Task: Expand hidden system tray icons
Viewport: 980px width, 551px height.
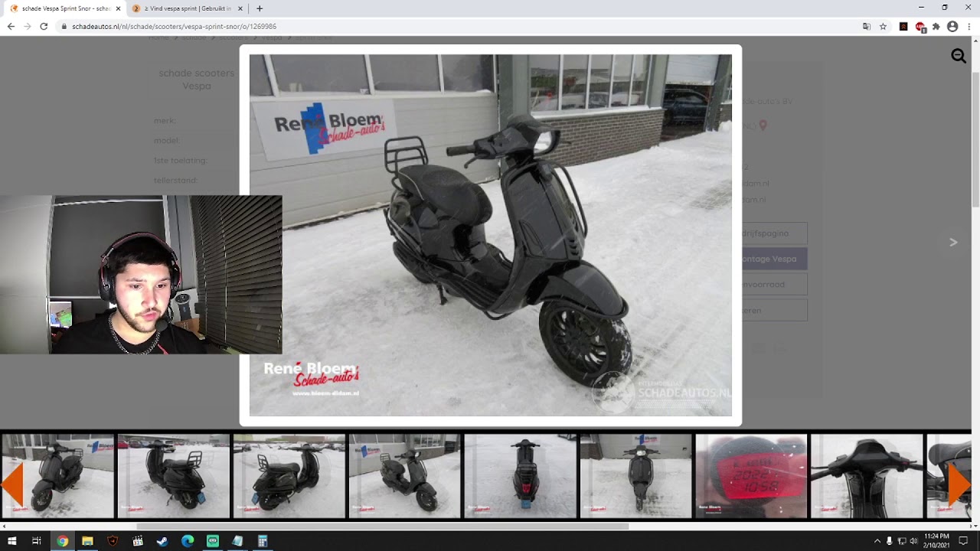Action: [877, 541]
